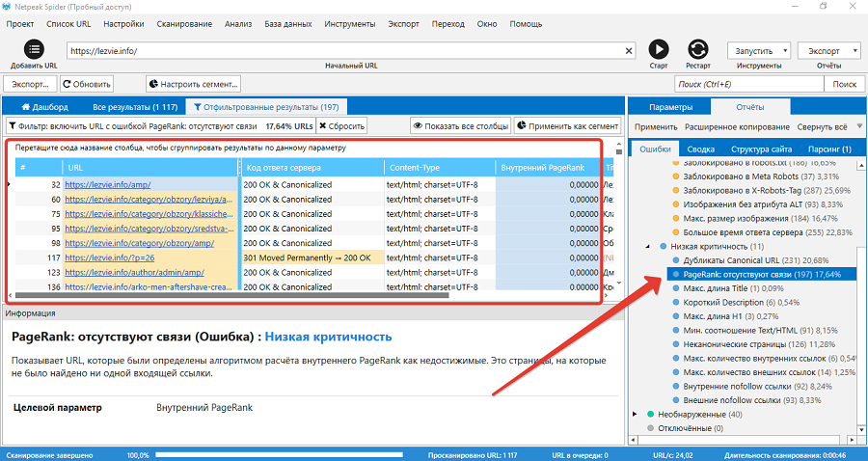Viewport: 868px width, 461px height.
Task: Click the filter description button
Action: (x=160, y=125)
